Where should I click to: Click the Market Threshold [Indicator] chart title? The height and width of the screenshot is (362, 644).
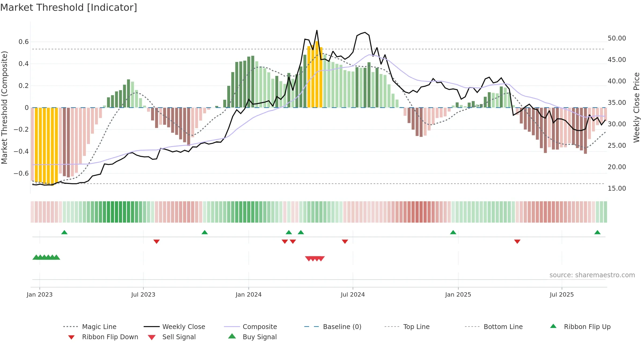pos(69,8)
